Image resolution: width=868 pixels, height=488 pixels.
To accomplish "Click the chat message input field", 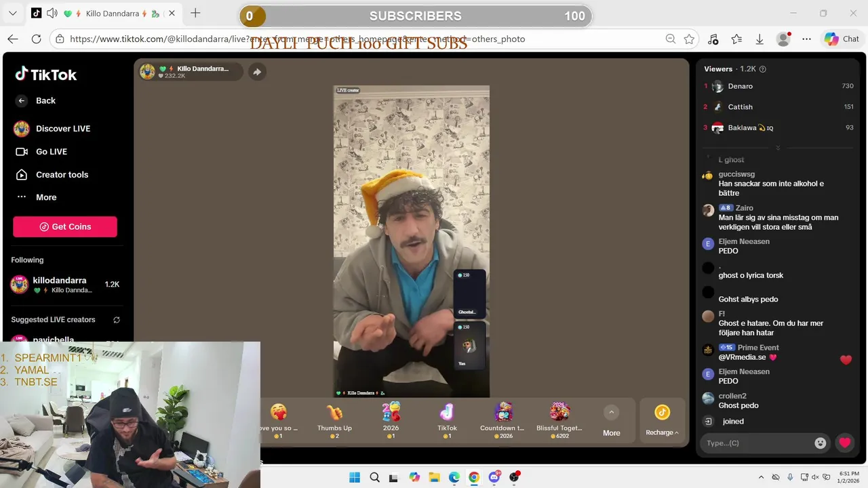I will click(x=758, y=443).
